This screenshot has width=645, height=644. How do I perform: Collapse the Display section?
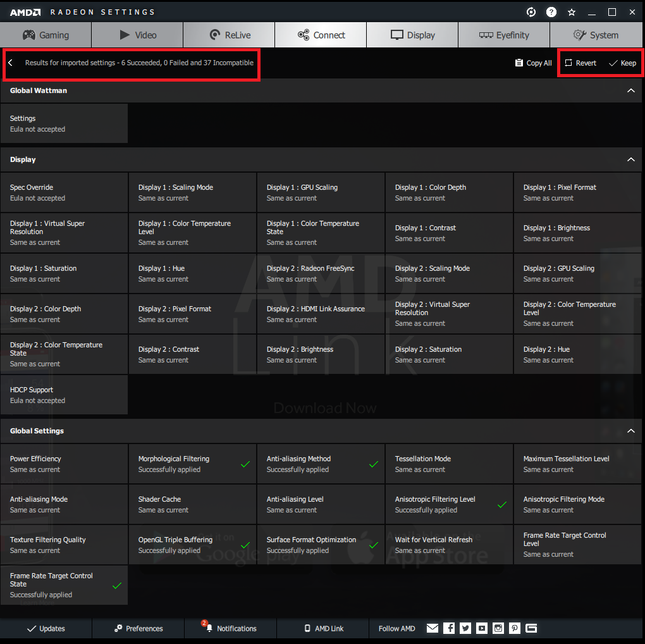(630, 159)
